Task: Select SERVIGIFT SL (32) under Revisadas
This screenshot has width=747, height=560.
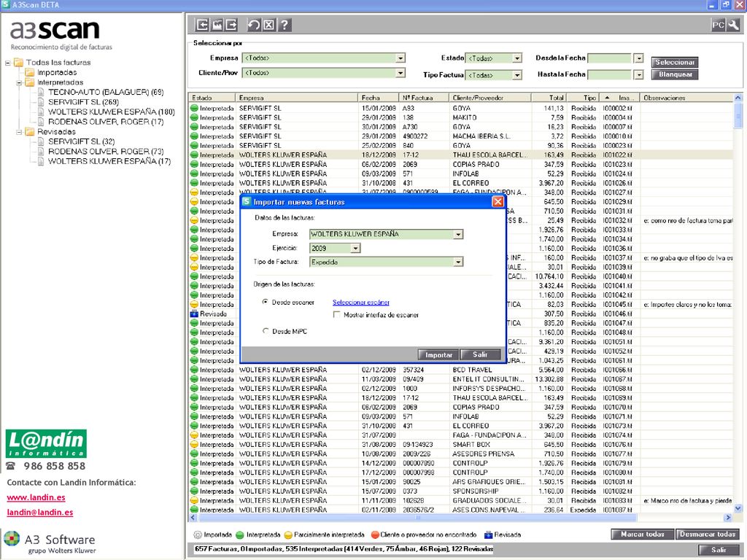Action: (x=82, y=141)
